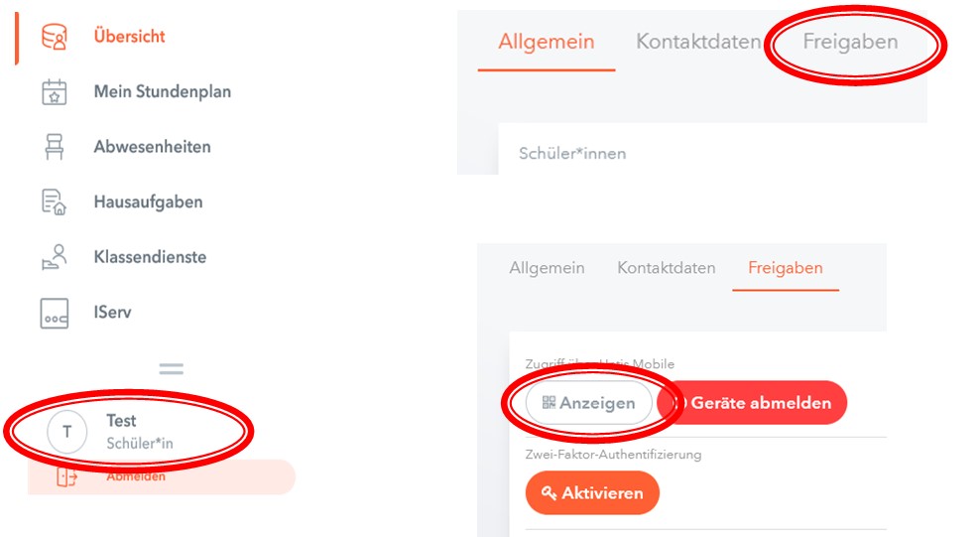This screenshot has width=980, height=537.
Task: Select the active Freigaben tab in lower panel
Action: (x=785, y=268)
